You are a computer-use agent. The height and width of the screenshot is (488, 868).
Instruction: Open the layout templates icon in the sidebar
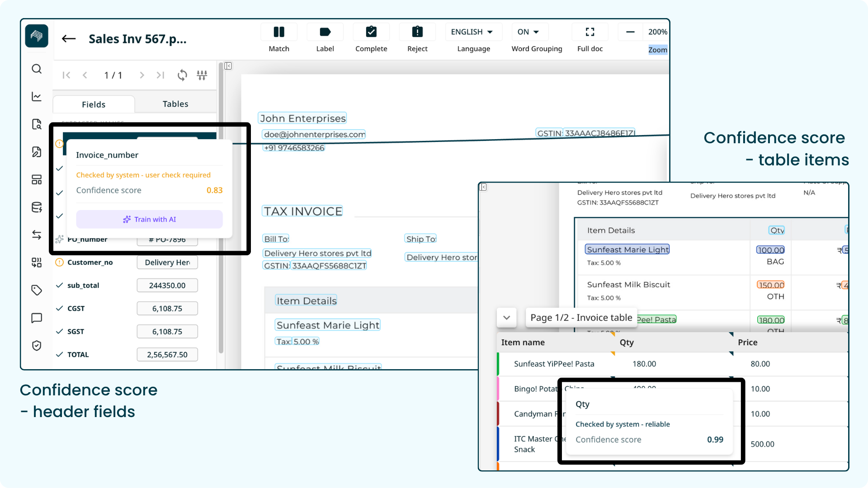[37, 179]
